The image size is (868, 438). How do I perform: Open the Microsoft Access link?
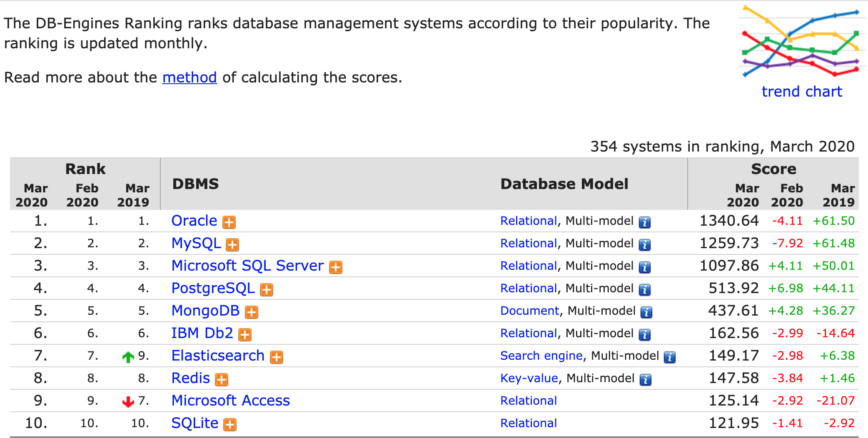pos(231,401)
